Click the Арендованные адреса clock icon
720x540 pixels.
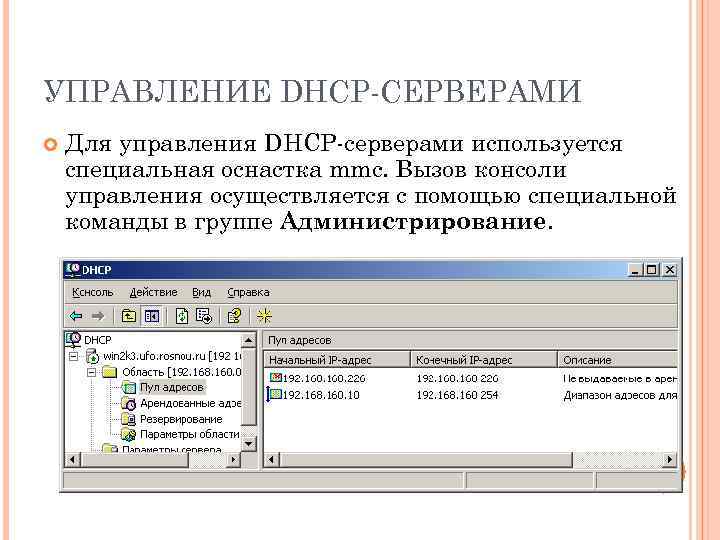pos(129,404)
